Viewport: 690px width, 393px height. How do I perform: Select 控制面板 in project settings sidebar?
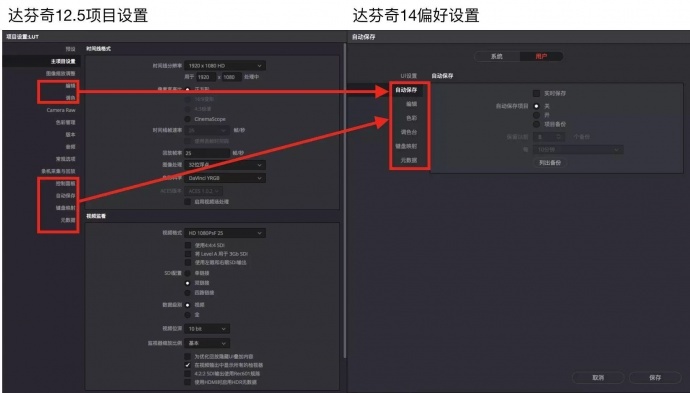[66, 184]
